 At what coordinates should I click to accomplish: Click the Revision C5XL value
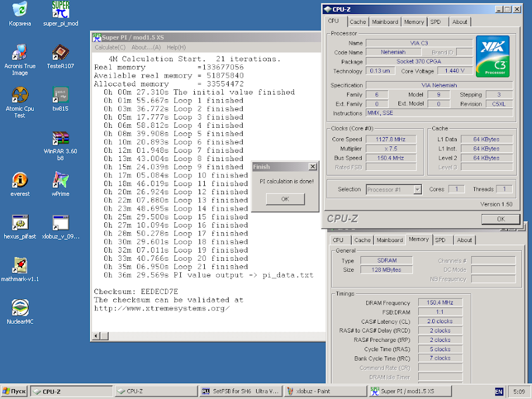coord(499,104)
